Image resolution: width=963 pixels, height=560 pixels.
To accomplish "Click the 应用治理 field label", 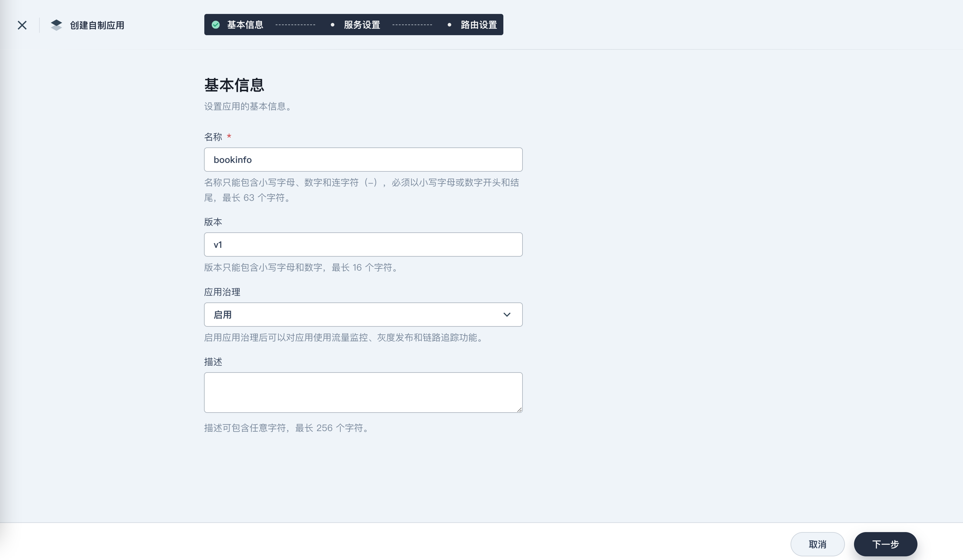I will pos(222,292).
